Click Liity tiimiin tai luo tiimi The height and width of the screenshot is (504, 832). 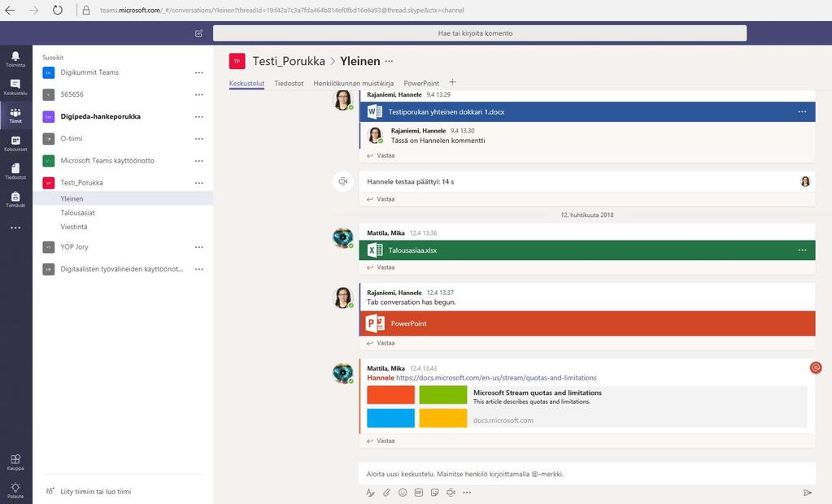pos(95,491)
